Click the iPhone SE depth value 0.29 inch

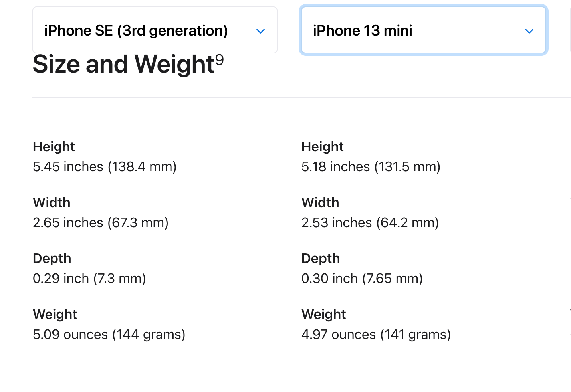89,278
